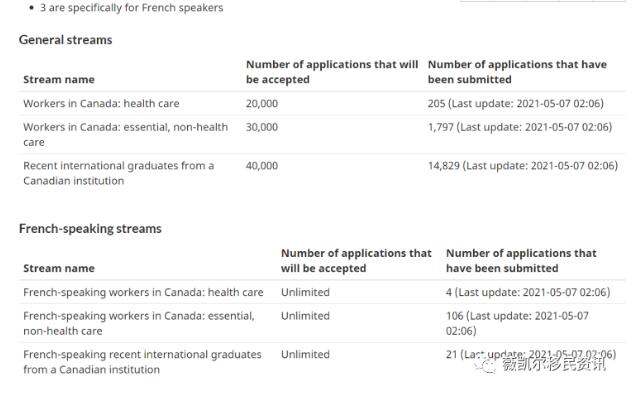Select the French-speaking streams heading

[x=90, y=229]
